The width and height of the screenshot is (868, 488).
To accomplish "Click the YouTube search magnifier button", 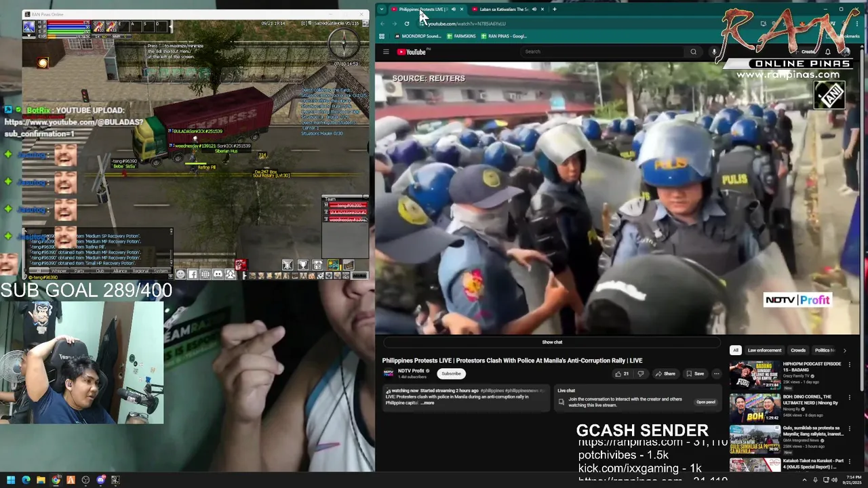I will tap(693, 52).
